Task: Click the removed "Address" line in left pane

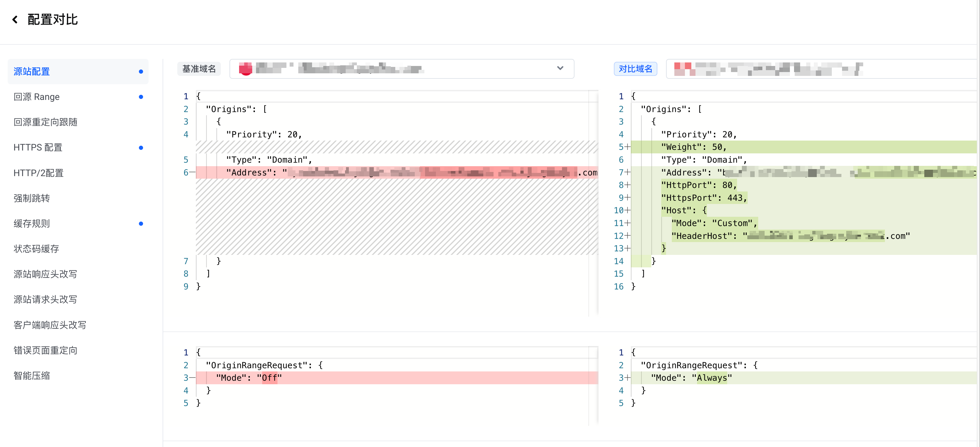Action: [x=397, y=173]
